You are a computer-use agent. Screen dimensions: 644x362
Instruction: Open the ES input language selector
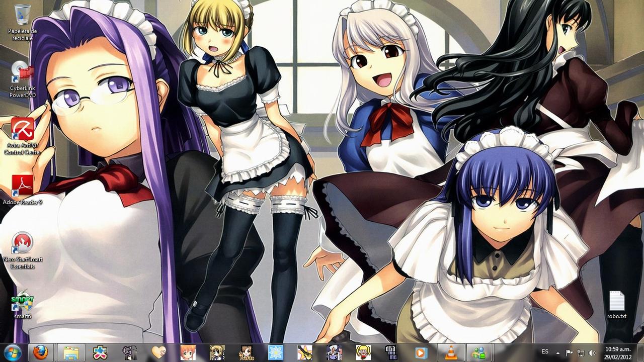[x=545, y=351]
